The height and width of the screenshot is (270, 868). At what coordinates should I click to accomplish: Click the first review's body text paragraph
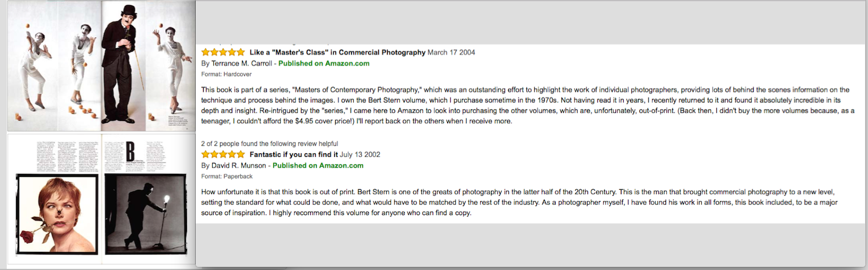click(528, 106)
